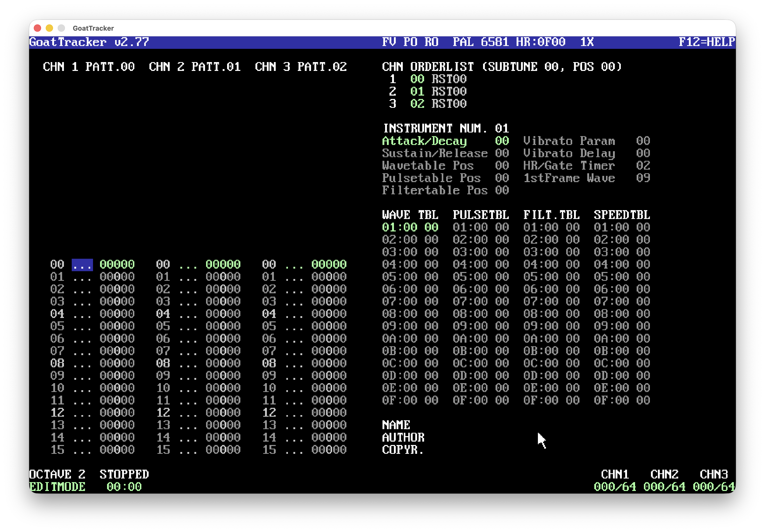Click channel 2 row 00 note column
The height and width of the screenshot is (532, 765).
tap(188, 264)
